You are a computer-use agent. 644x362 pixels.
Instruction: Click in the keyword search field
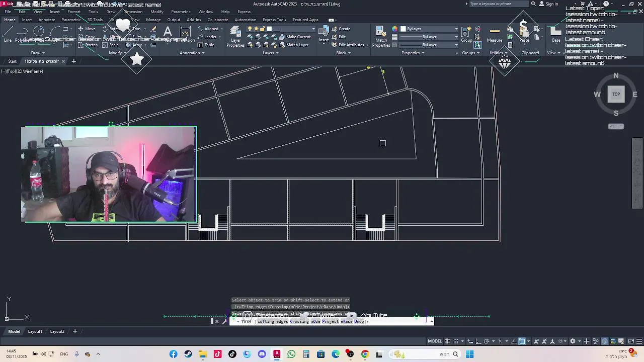click(498, 4)
